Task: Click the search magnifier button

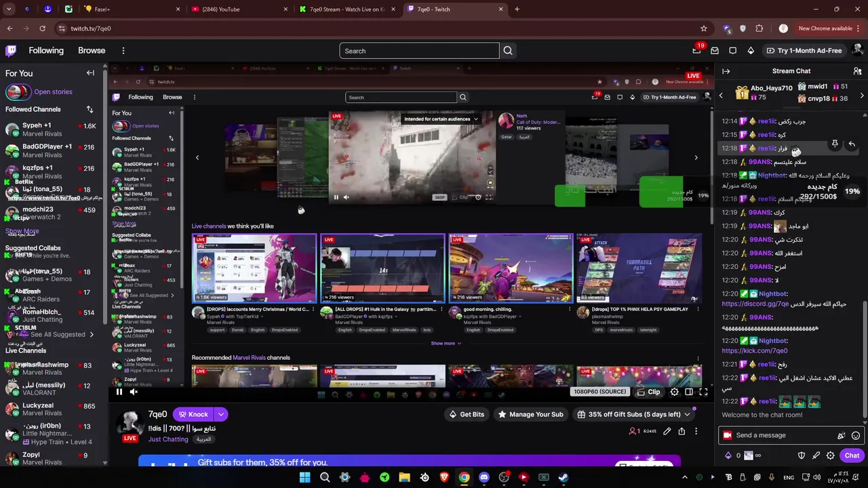Action: pyautogui.click(x=508, y=51)
